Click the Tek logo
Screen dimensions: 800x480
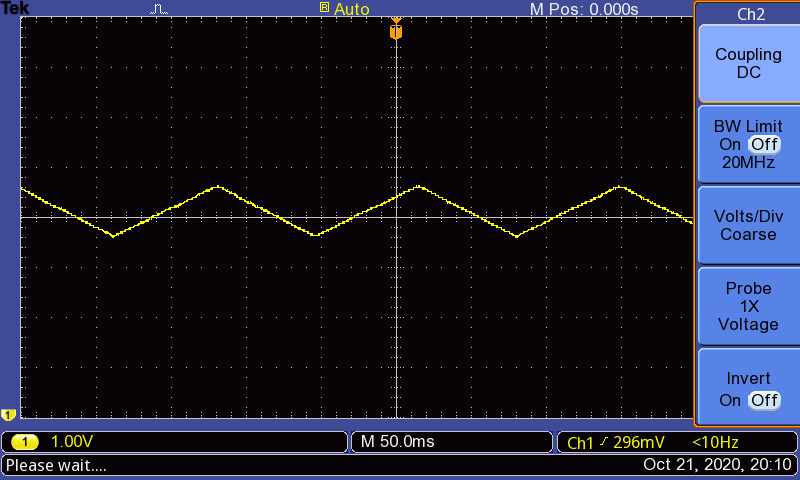(x=15, y=8)
